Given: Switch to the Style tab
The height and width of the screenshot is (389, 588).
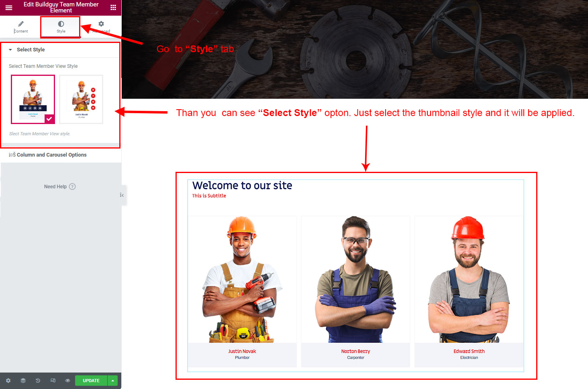Looking at the screenshot, I should (x=61, y=27).
